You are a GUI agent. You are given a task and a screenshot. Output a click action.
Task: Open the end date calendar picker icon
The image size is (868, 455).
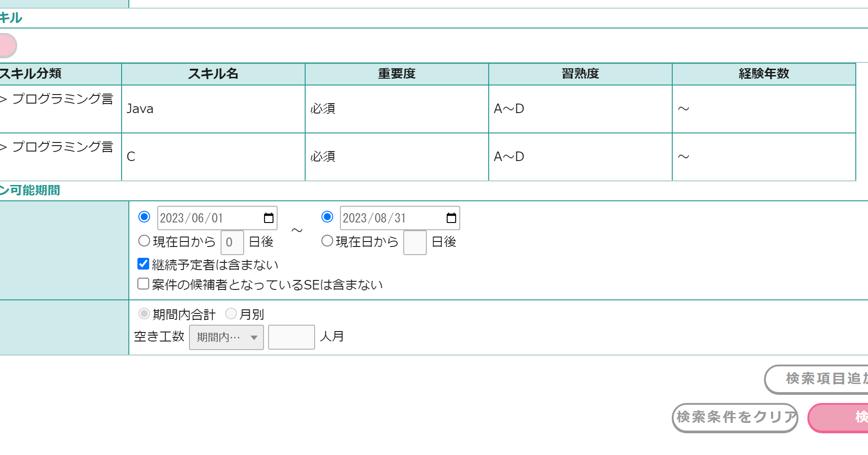coord(451,218)
